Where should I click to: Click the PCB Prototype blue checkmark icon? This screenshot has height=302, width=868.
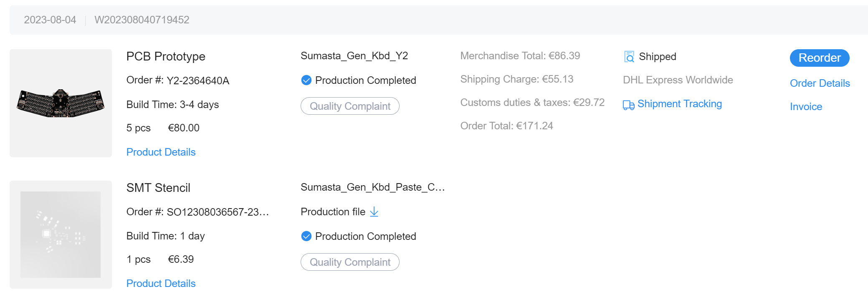click(306, 80)
